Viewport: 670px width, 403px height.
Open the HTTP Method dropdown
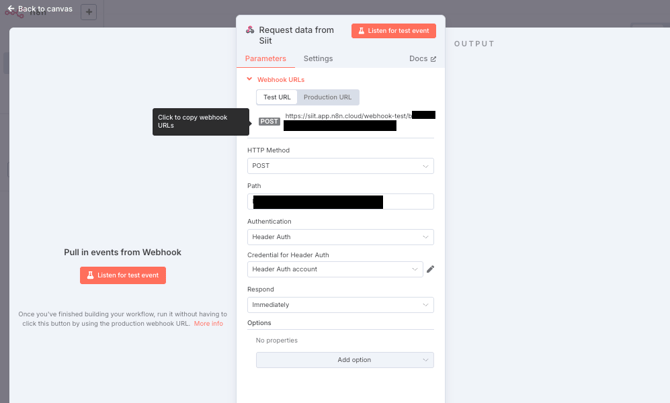coord(340,166)
